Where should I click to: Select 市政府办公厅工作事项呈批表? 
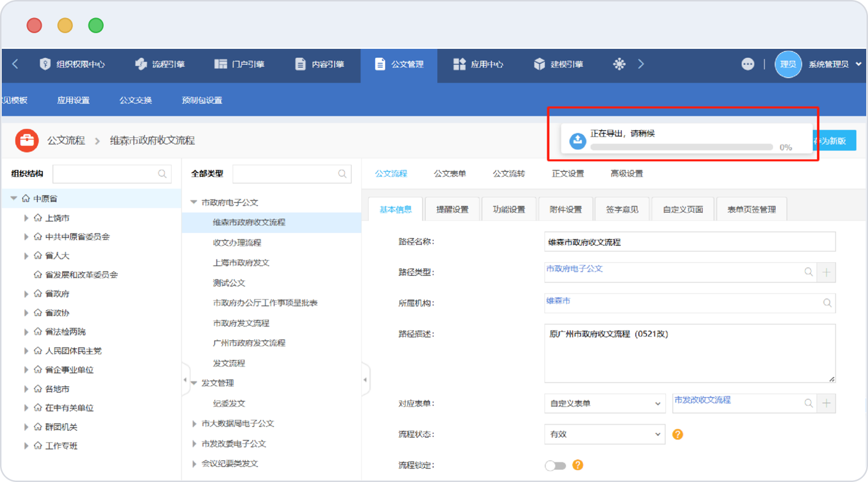pos(265,303)
